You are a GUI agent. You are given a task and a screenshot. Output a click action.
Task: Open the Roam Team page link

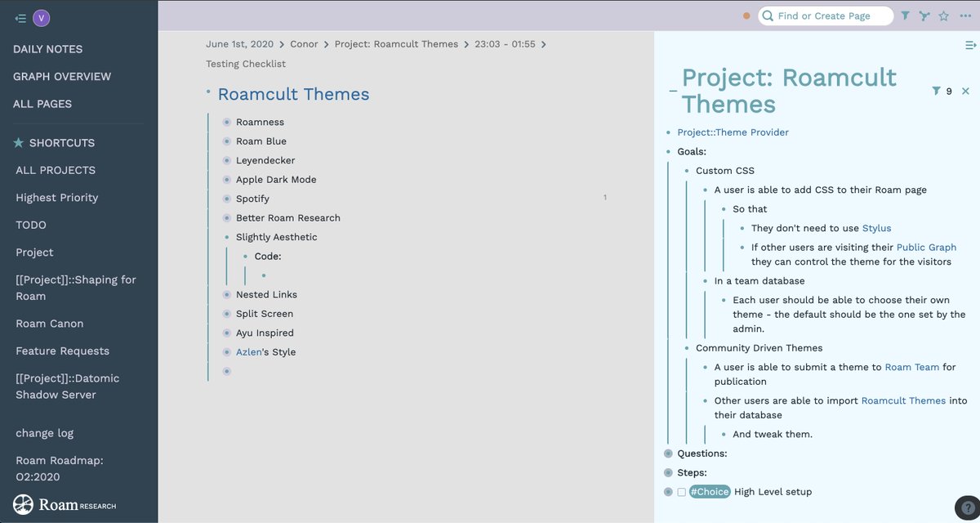coord(912,367)
